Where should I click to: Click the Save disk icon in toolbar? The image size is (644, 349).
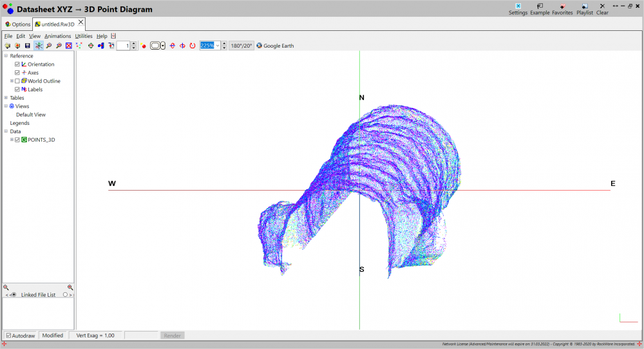tap(28, 46)
